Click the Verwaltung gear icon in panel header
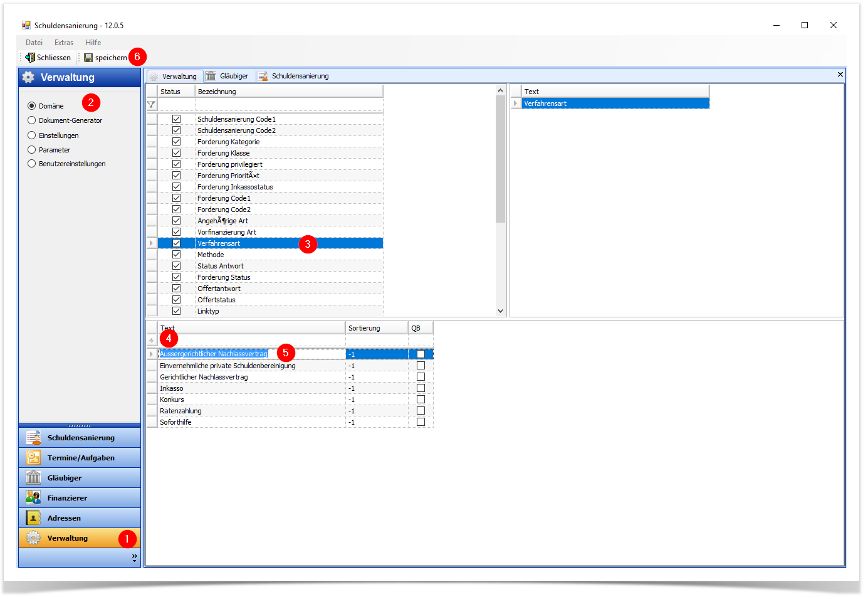Viewport: 868px width, 599px height. pyautogui.click(x=28, y=77)
